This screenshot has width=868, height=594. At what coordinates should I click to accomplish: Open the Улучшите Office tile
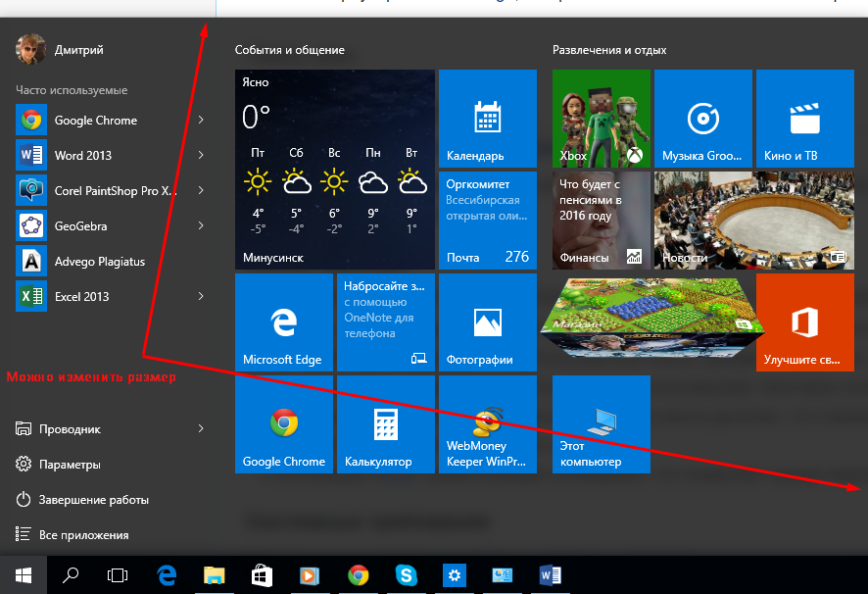(805, 322)
